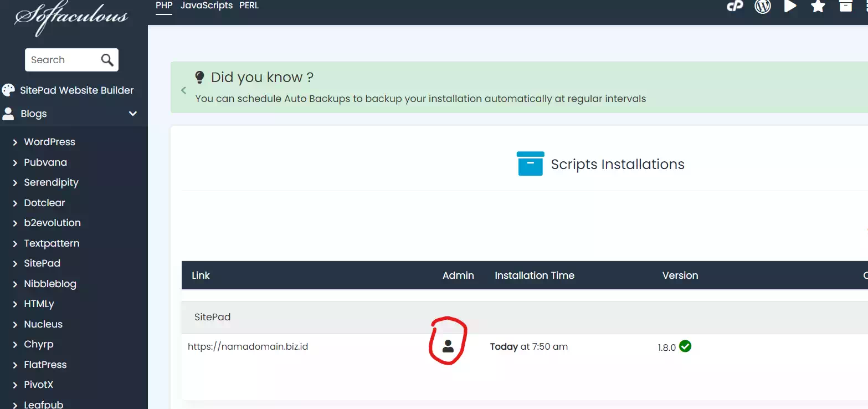Select Dotclear in the sidebar list
The width and height of the screenshot is (868, 409).
coord(44,203)
